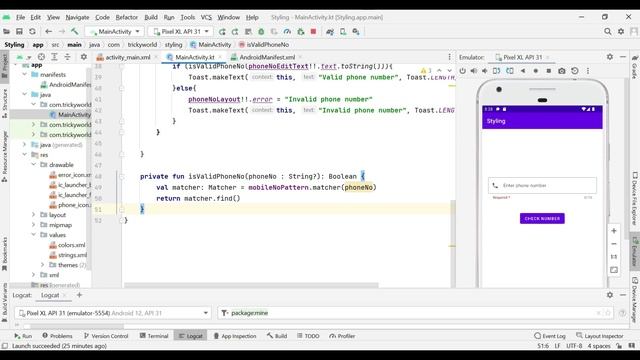
Task: Rotate emulator right icon
Action: pos(510,71)
